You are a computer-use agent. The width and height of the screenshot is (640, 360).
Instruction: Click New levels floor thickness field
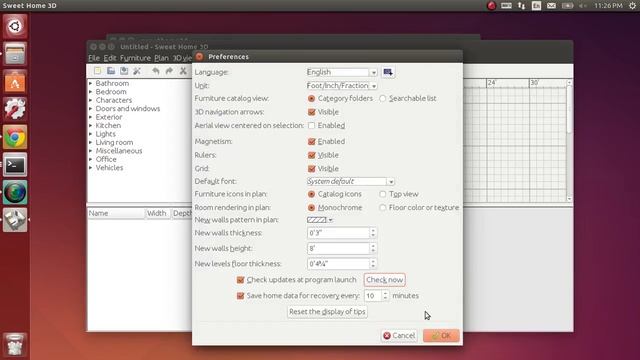(338, 264)
